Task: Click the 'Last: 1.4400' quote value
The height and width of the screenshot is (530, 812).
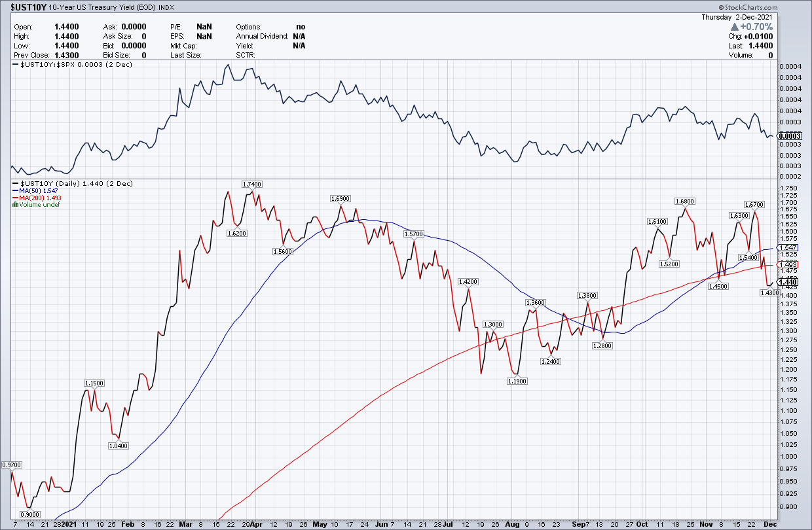Action: [x=751, y=46]
